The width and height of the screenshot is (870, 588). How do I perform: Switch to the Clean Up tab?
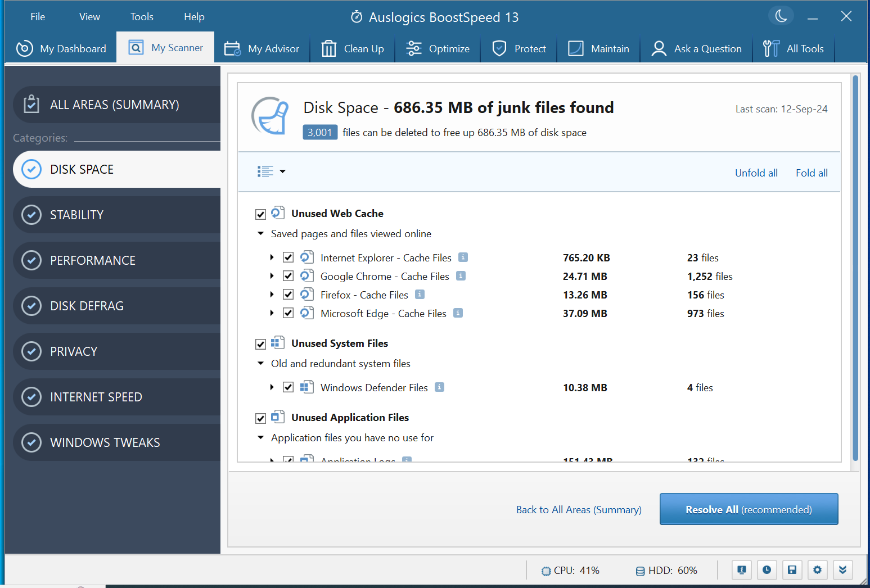[x=353, y=48]
